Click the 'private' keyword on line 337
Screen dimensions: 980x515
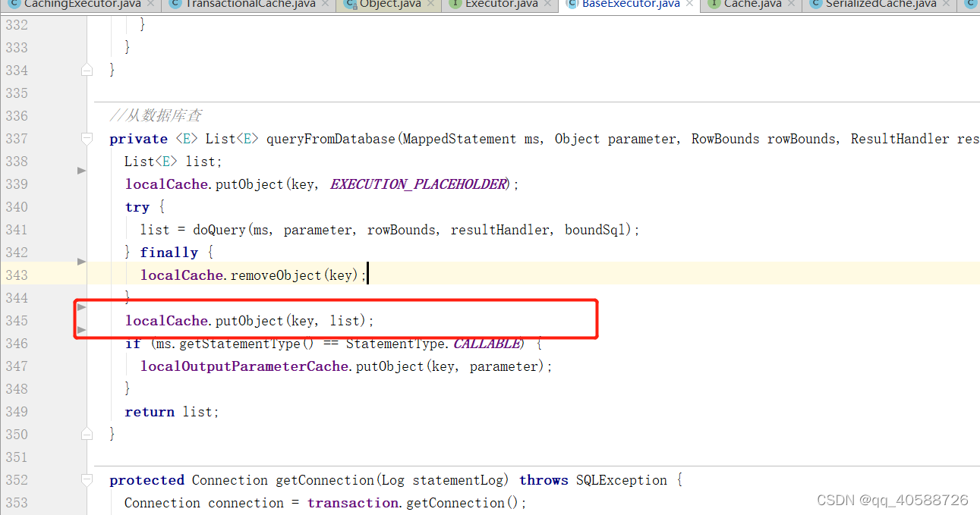(139, 139)
